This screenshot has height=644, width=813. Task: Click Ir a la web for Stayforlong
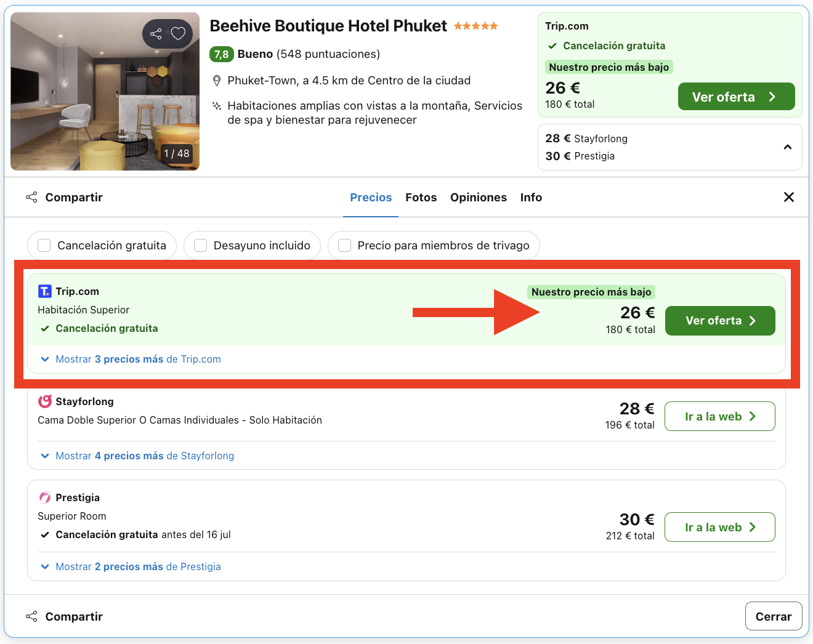[x=720, y=416]
